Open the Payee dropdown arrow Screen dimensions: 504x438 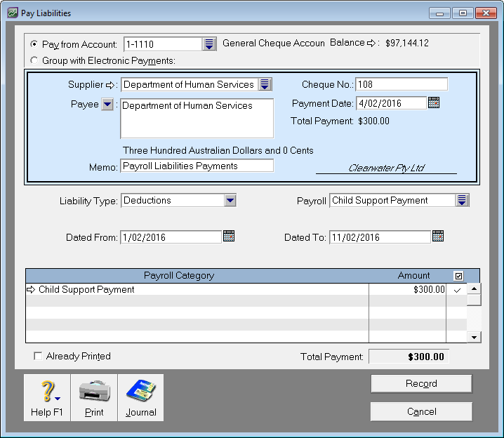[107, 105]
